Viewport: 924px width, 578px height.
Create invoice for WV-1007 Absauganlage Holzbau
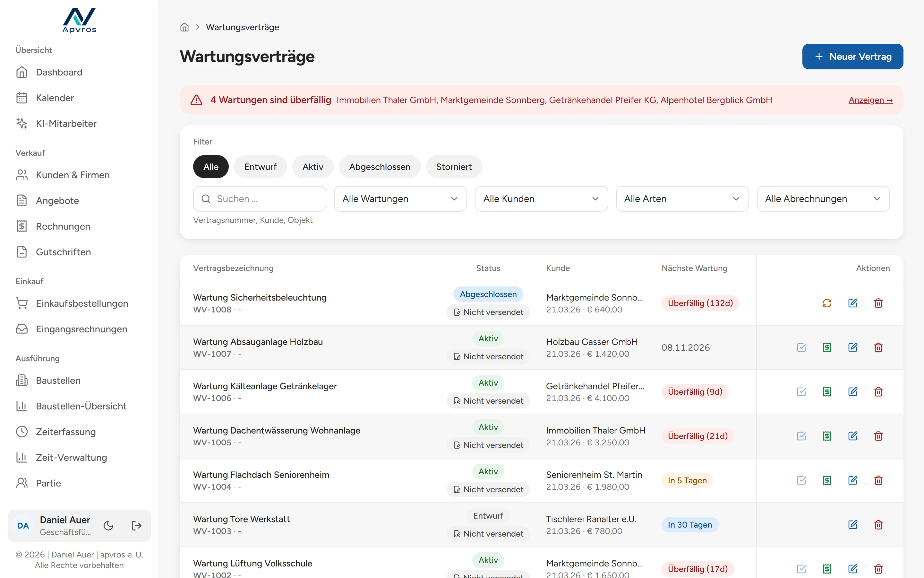[x=827, y=347]
